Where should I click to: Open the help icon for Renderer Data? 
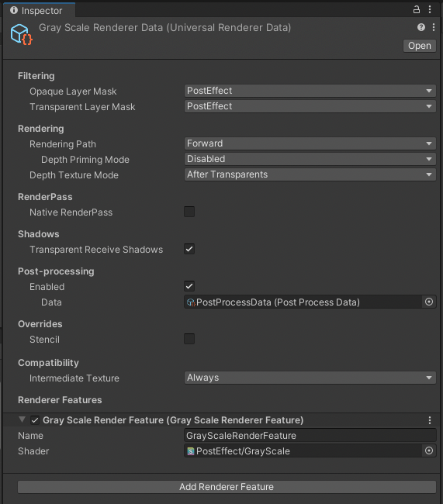pyautogui.click(x=421, y=27)
